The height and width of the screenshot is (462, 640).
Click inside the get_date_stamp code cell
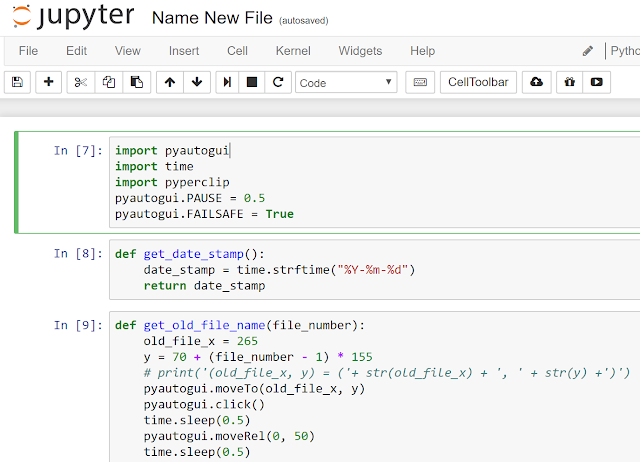tap(374, 270)
